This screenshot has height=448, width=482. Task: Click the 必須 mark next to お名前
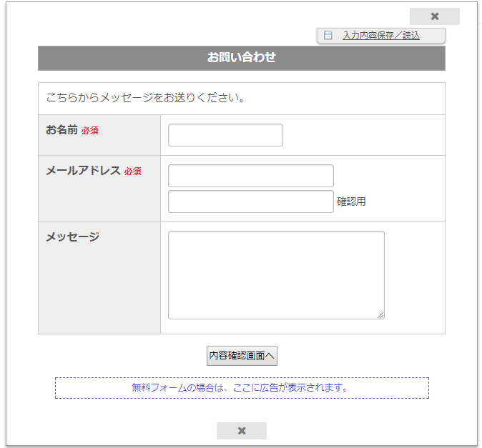(89, 131)
